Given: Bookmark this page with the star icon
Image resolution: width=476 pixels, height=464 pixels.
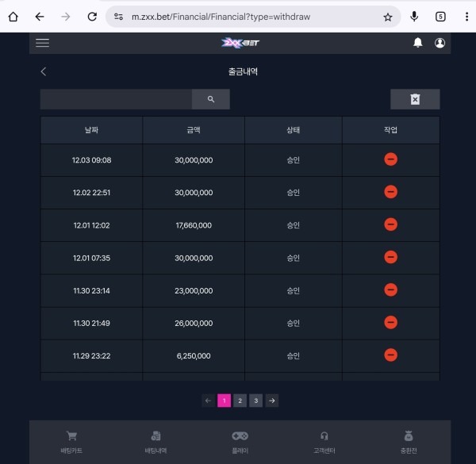Looking at the screenshot, I should coord(388,17).
